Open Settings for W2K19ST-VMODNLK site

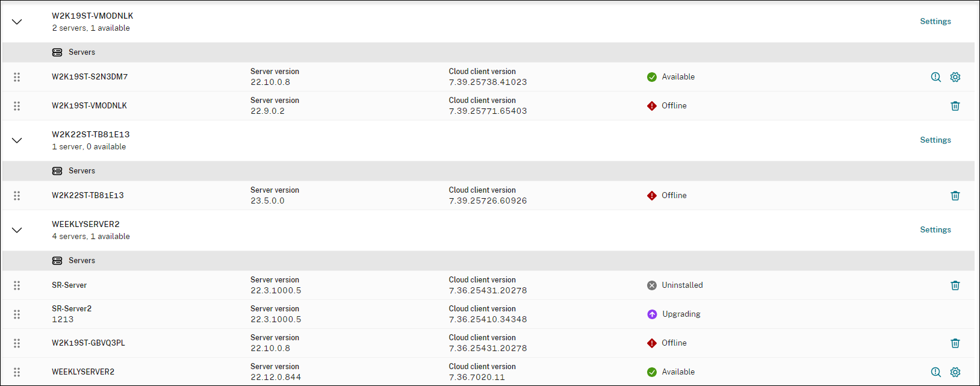[x=935, y=21]
